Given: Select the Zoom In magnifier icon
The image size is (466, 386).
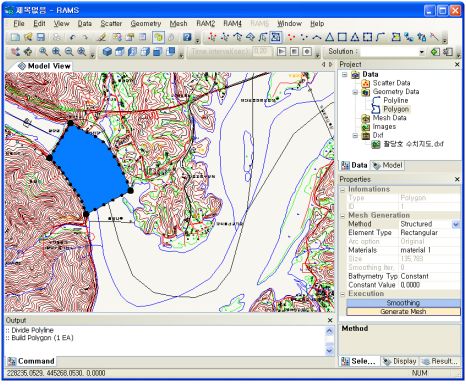Looking at the screenshot, I should 56,52.
